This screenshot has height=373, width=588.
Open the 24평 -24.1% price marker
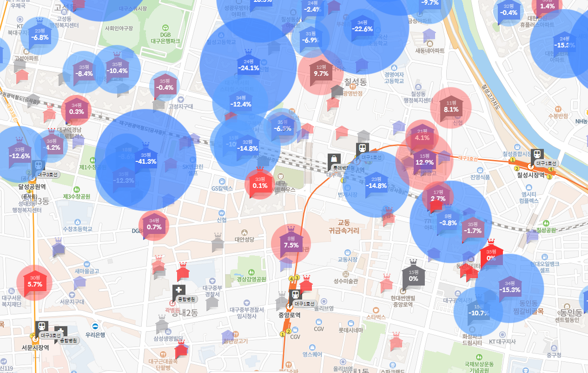pos(248,65)
